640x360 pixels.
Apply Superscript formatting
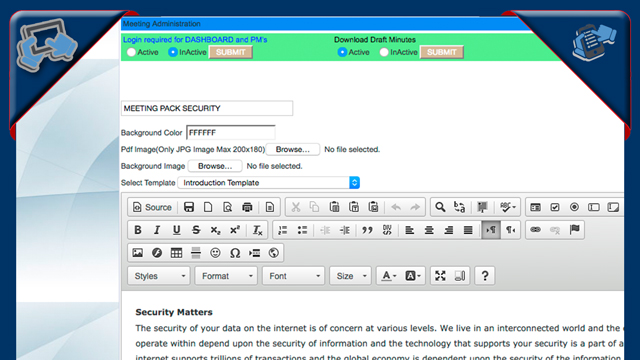click(x=235, y=230)
